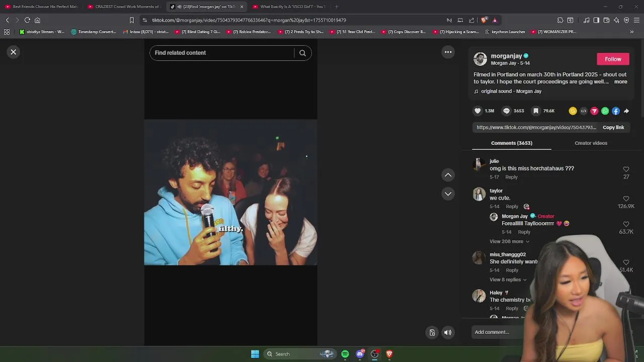Send to friends via red arrow icon
The width and height of the screenshot is (644, 362).
click(594, 111)
